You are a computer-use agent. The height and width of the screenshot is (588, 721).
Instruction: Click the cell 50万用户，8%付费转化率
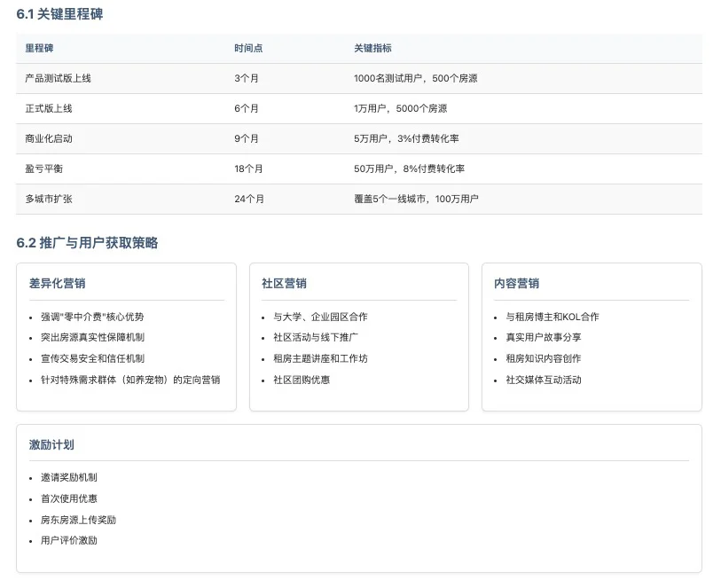coord(409,169)
